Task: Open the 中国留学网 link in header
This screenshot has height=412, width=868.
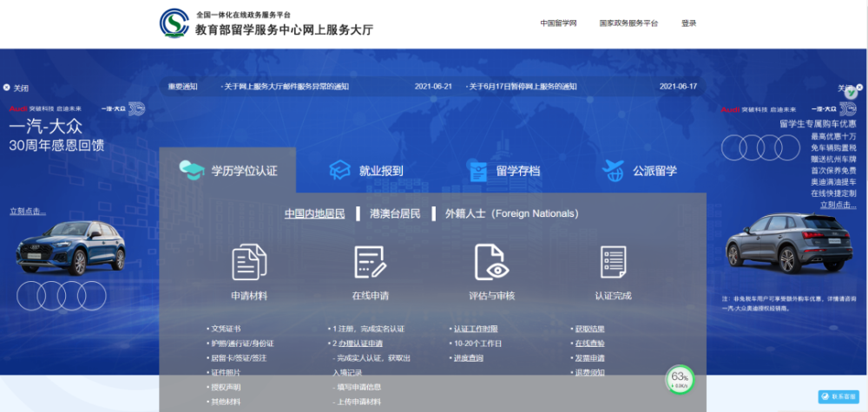Action: tap(558, 23)
